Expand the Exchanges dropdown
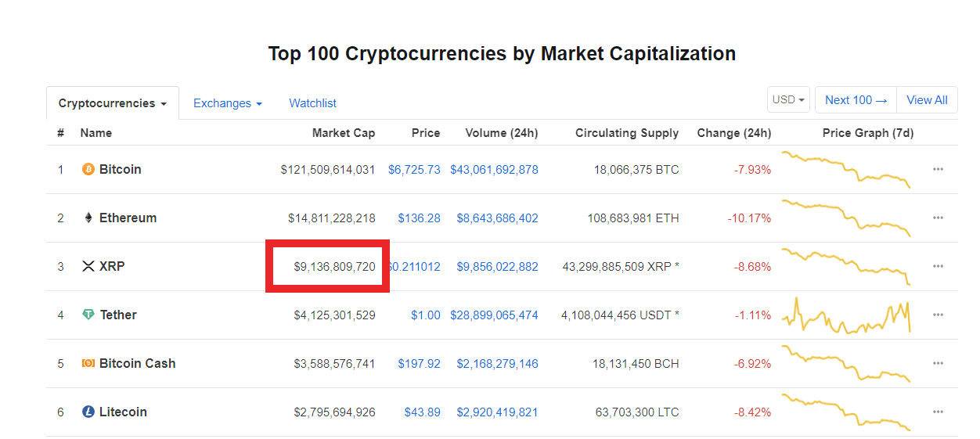 [228, 103]
